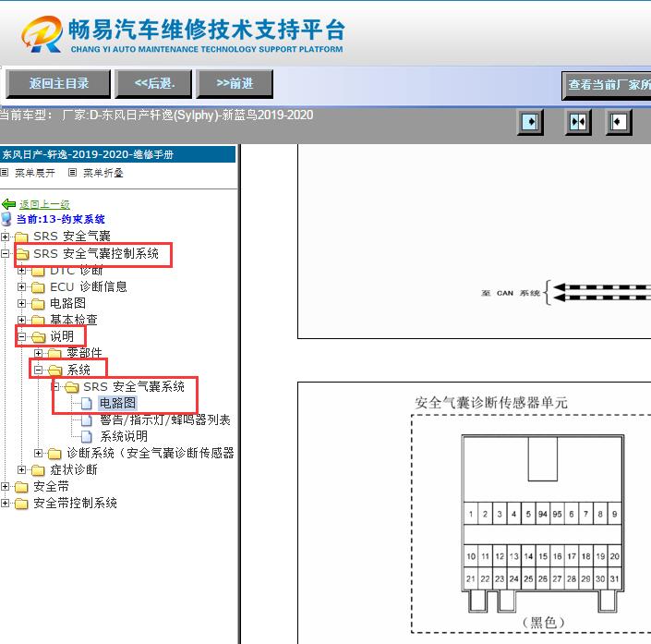The width and height of the screenshot is (651, 644).
Task: Collapse the 说明 folder toggle
Action: point(21,336)
